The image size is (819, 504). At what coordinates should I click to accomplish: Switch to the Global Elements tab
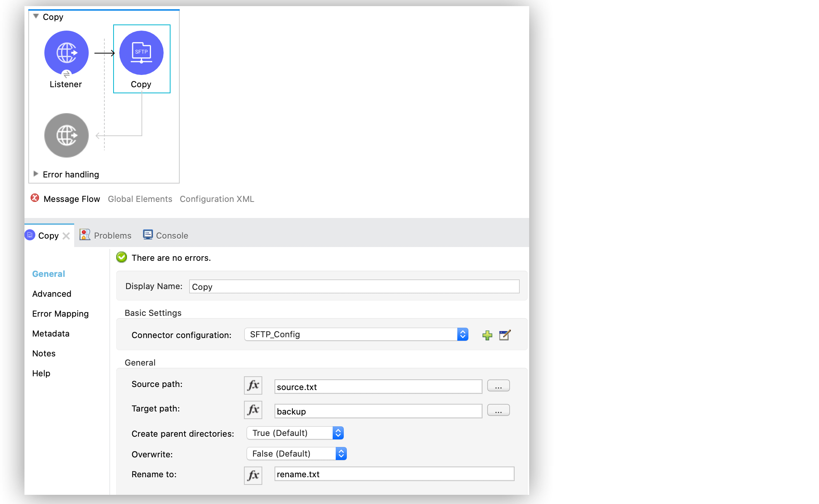coord(140,198)
